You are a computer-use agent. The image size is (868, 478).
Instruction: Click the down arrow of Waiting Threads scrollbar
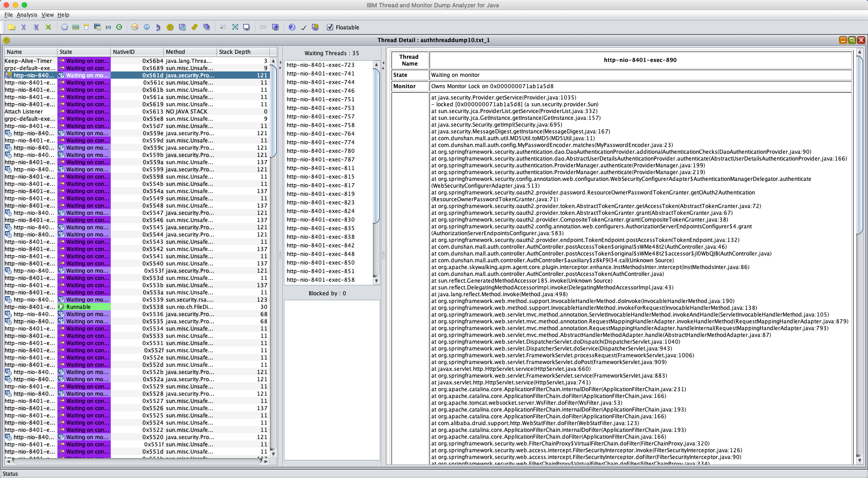tap(376, 281)
